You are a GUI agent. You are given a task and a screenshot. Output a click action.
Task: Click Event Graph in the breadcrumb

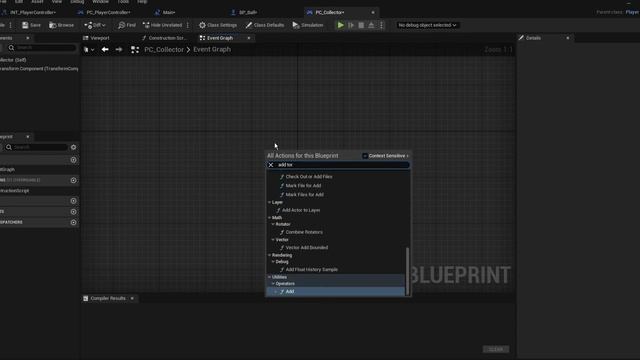click(212, 49)
